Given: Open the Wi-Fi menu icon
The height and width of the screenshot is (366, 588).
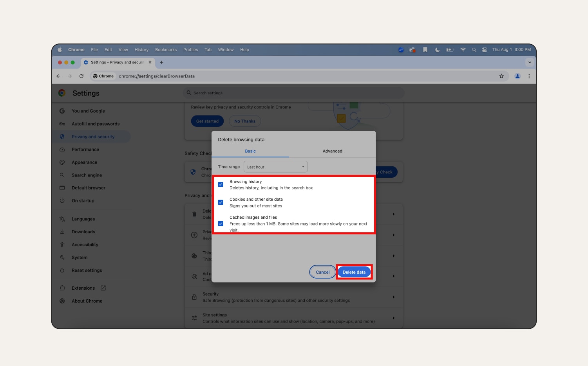Looking at the screenshot, I should [463, 50].
